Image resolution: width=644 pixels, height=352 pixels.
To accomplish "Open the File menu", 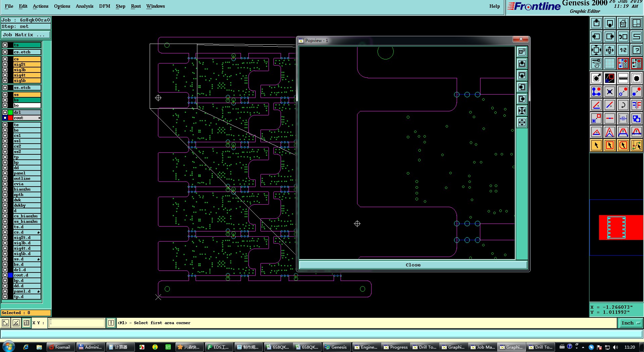I will tap(9, 6).
